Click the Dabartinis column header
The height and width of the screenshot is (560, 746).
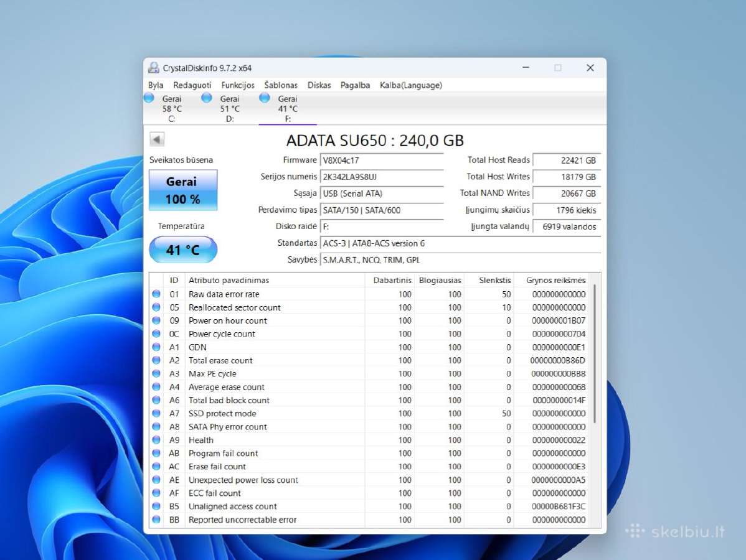pos(390,281)
